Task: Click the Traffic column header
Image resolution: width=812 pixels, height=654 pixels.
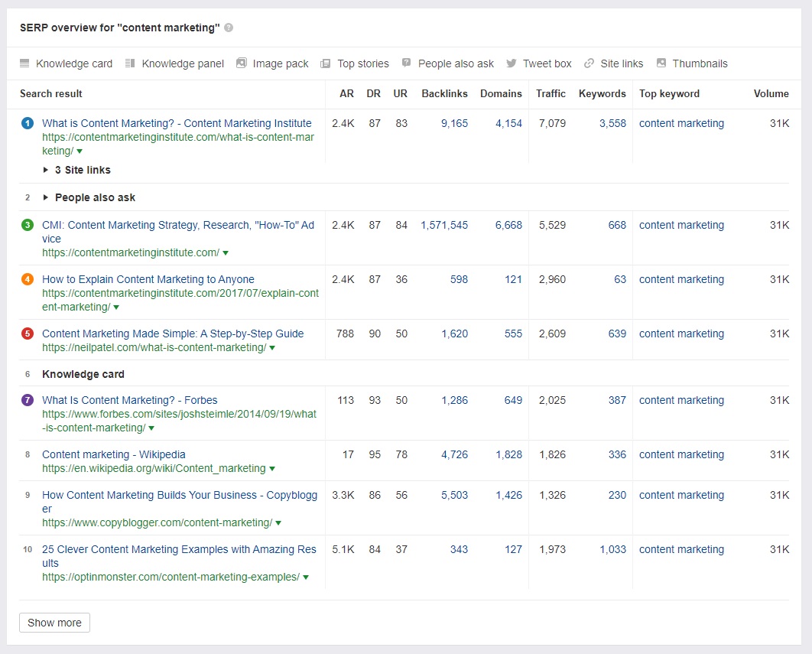Action: [551, 93]
